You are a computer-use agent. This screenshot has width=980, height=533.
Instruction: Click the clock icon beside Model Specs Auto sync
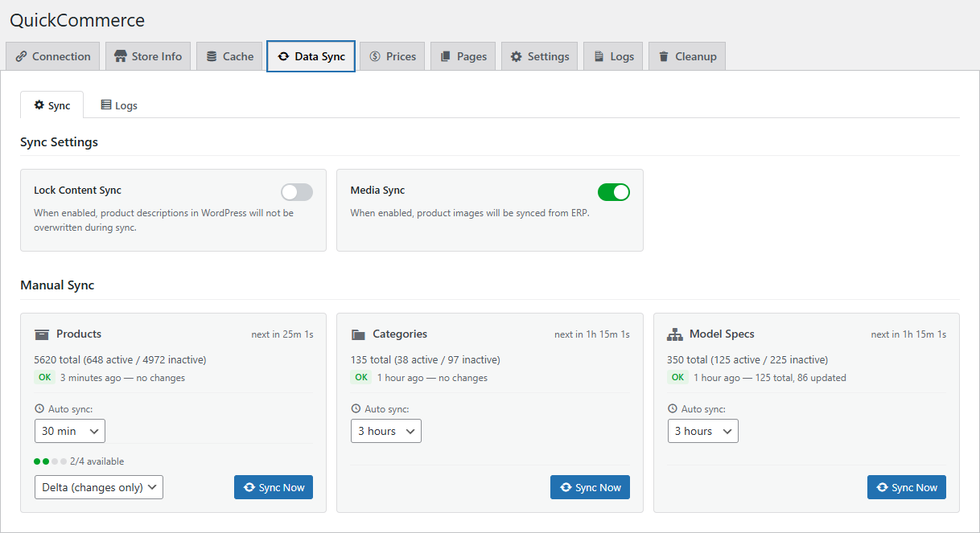(673, 409)
